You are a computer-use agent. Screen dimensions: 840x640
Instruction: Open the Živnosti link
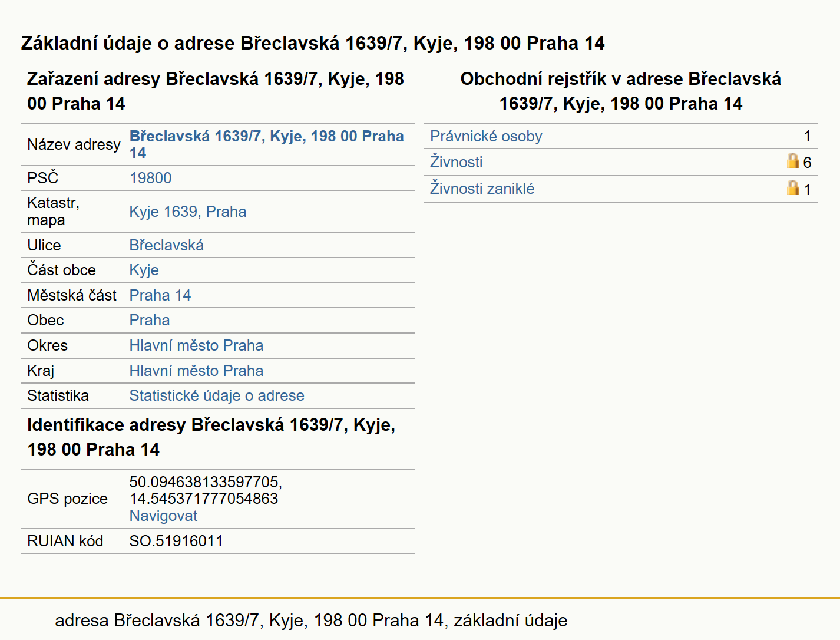(x=456, y=161)
